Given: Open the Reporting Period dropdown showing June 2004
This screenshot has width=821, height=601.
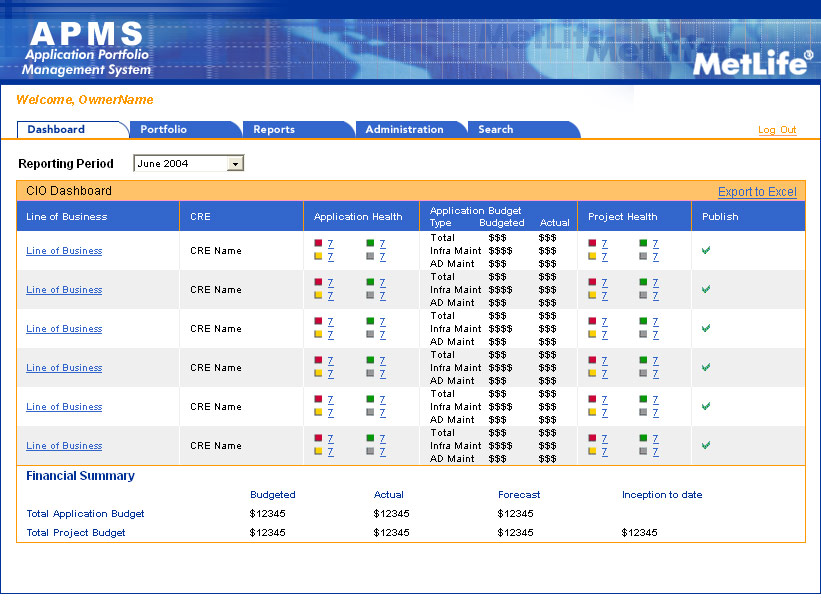Looking at the screenshot, I should [188, 163].
